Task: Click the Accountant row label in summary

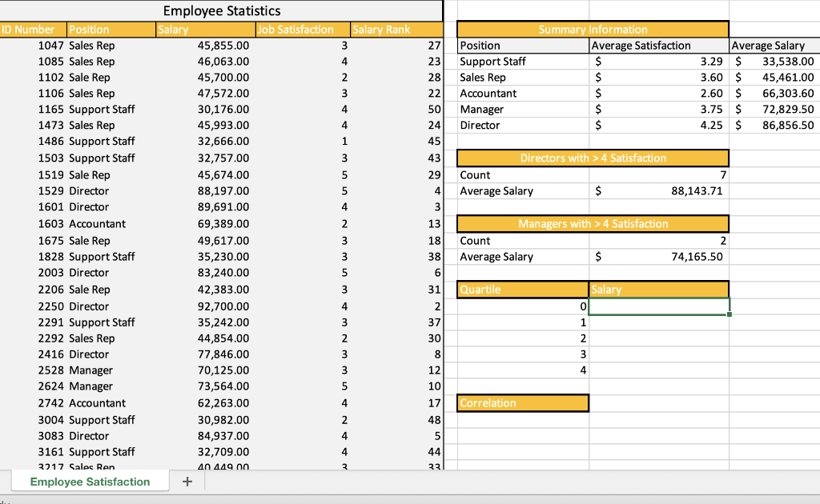Action: point(523,94)
